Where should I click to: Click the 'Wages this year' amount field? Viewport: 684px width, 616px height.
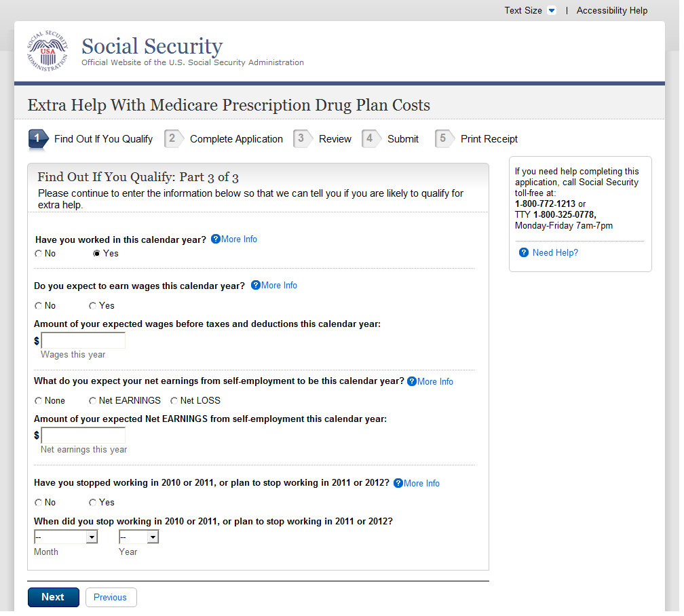[x=83, y=341]
